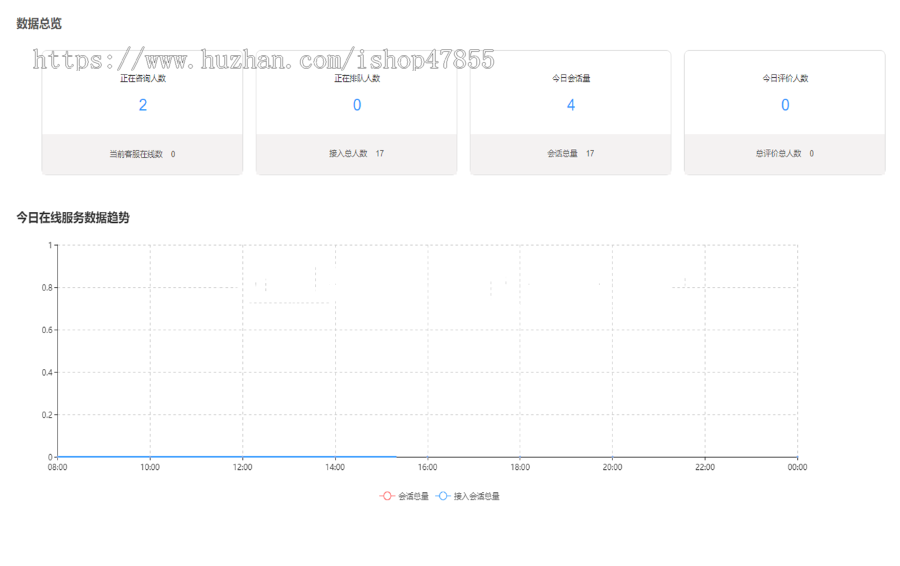Click the 18:00 x-axis label
Viewport: 900px width, 566px height.
click(x=520, y=467)
